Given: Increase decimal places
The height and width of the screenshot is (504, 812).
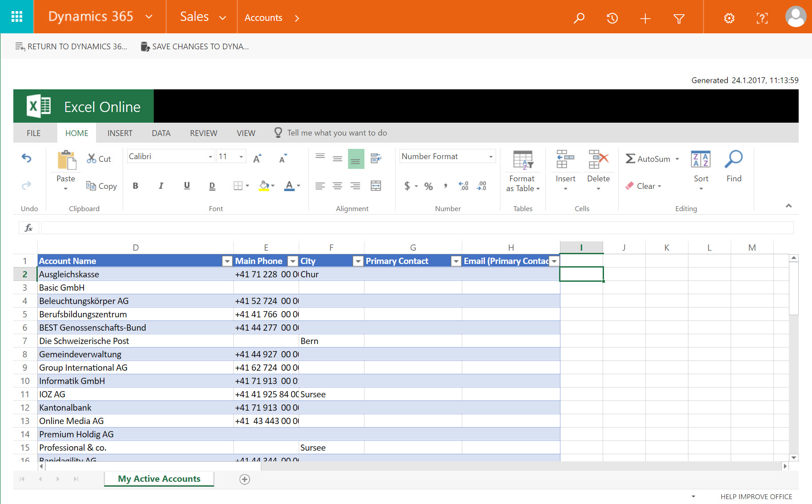Looking at the screenshot, I should (x=464, y=186).
